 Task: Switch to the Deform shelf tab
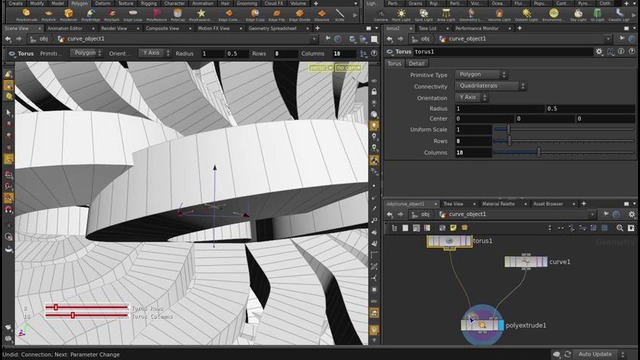pos(103,3)
